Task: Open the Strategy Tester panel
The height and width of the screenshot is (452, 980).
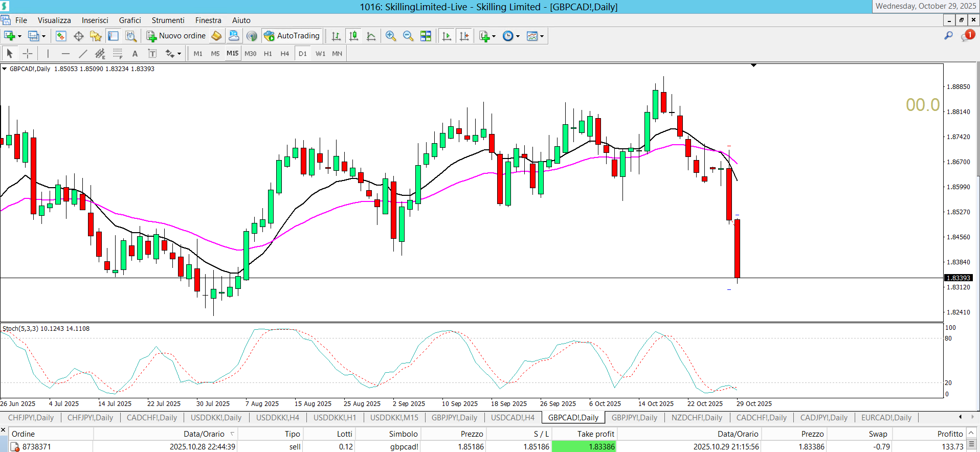Action: [x=131, y=36]
